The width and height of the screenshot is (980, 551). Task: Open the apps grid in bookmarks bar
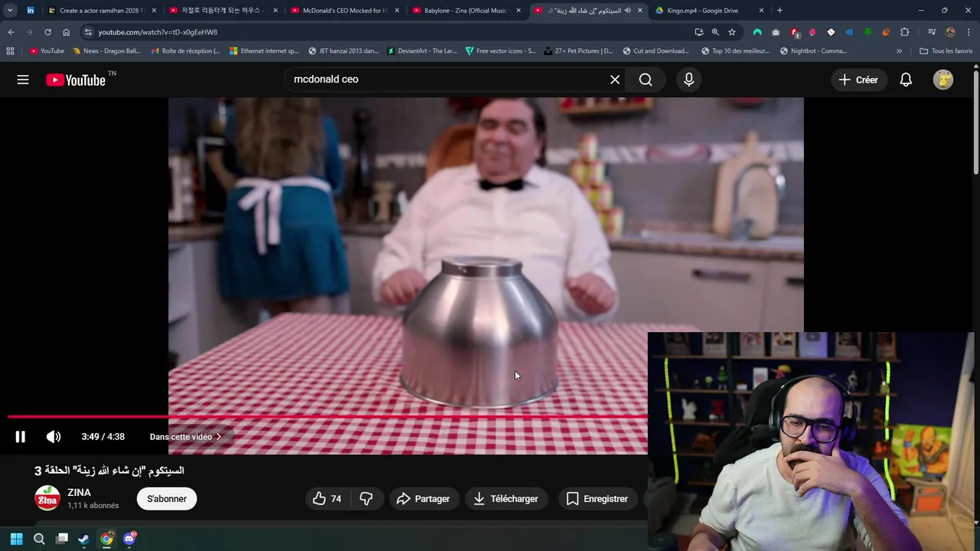click(x=10, y=51)
